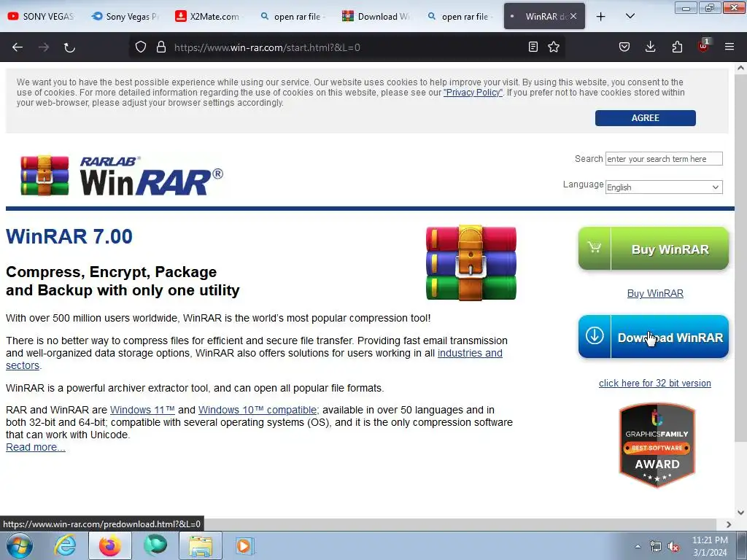This screenshot has width=747, height=560.
Task: Click the blue Download WinRAR button
Action: 654,337
